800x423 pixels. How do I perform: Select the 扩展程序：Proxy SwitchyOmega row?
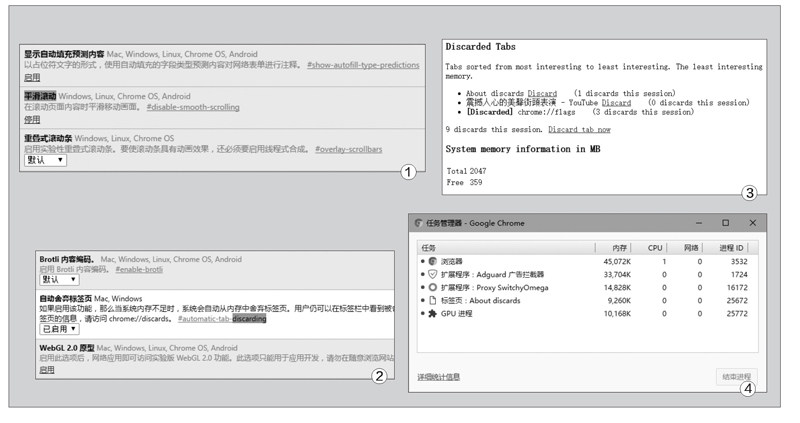(587, 288)
